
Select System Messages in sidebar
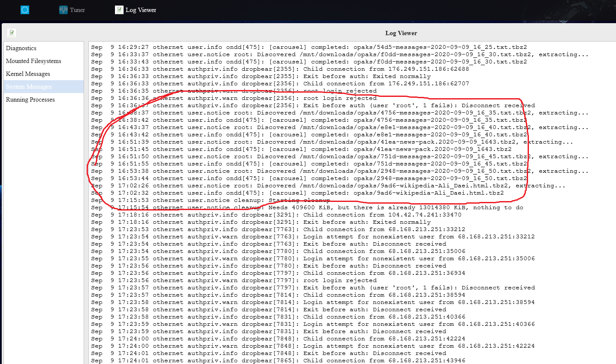(x=29, y=87)
